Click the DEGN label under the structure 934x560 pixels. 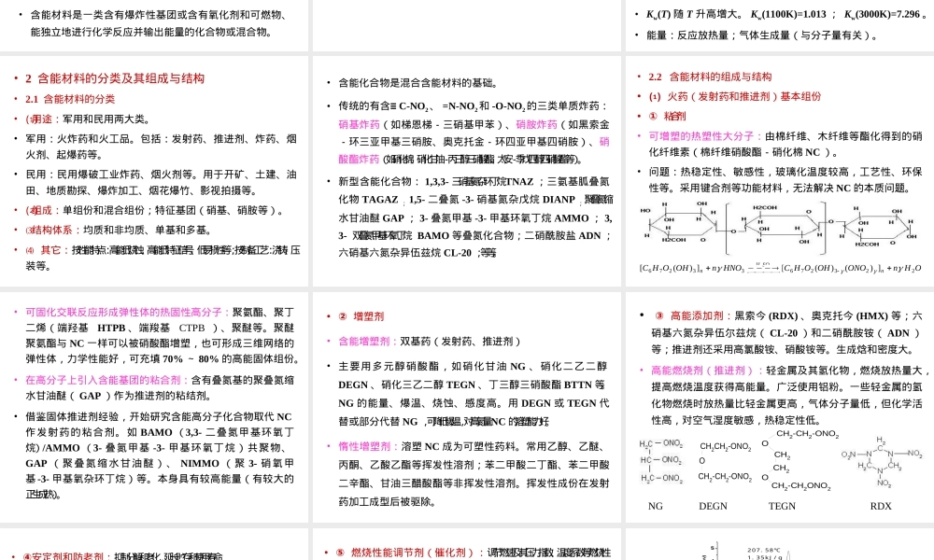713,507
